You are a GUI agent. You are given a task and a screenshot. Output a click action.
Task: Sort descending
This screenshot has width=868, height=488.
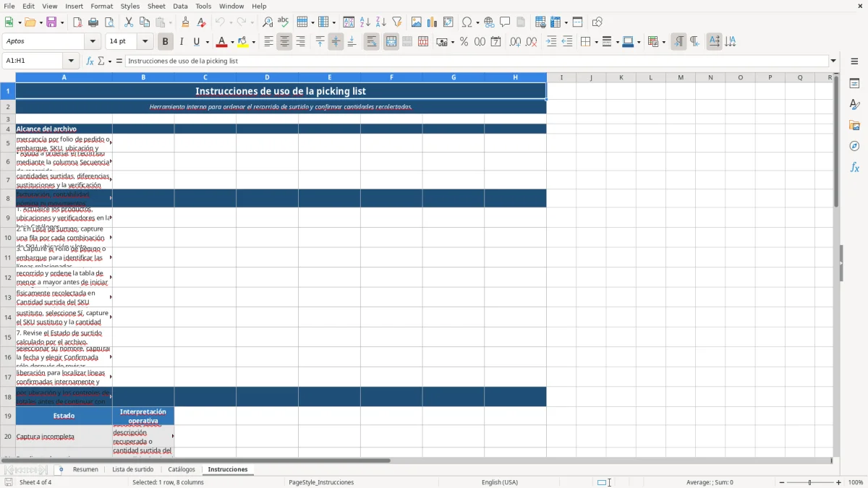point(381,22)
